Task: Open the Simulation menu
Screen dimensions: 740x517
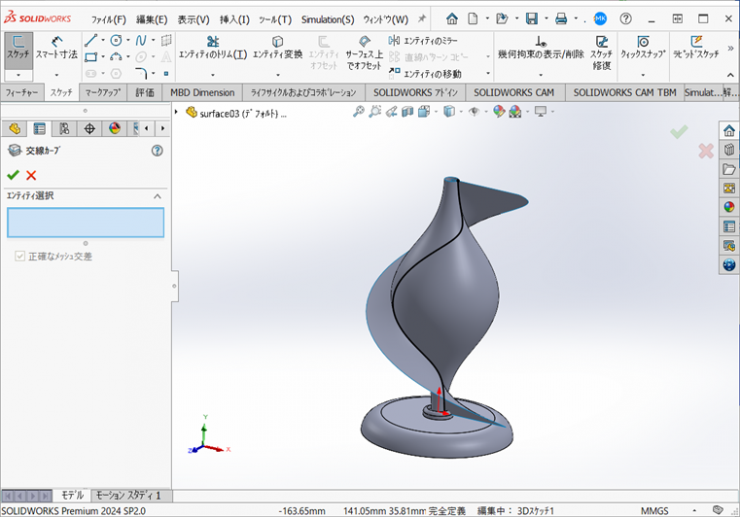Action: pos(327,19)
